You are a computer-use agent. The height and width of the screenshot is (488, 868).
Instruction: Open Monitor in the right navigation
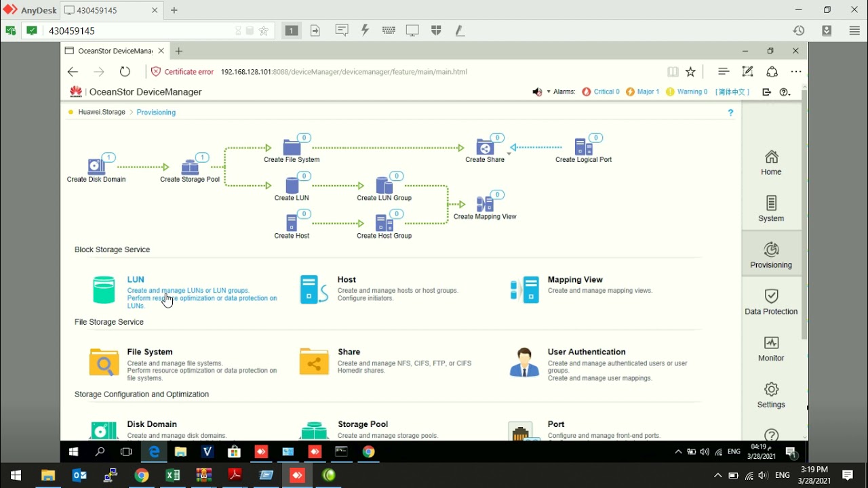pos(771,348)
